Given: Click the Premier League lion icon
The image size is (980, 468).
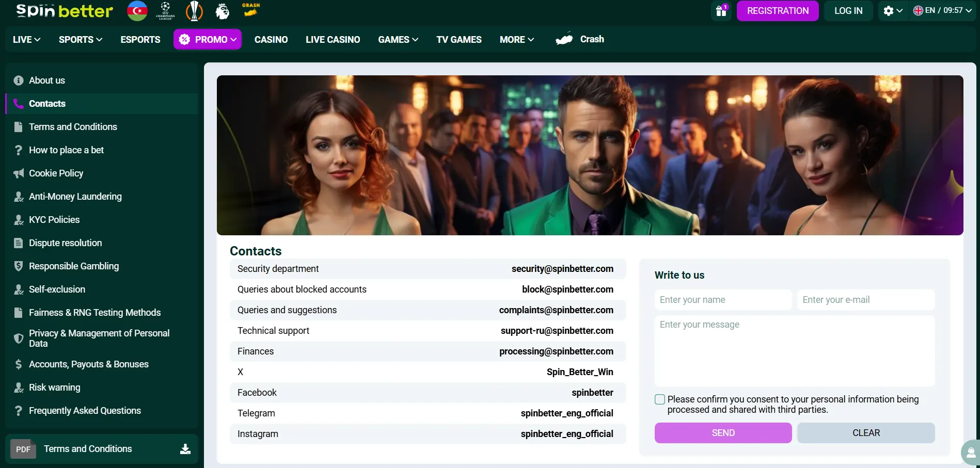Looking at the screenshot, I should click(223, 10).
